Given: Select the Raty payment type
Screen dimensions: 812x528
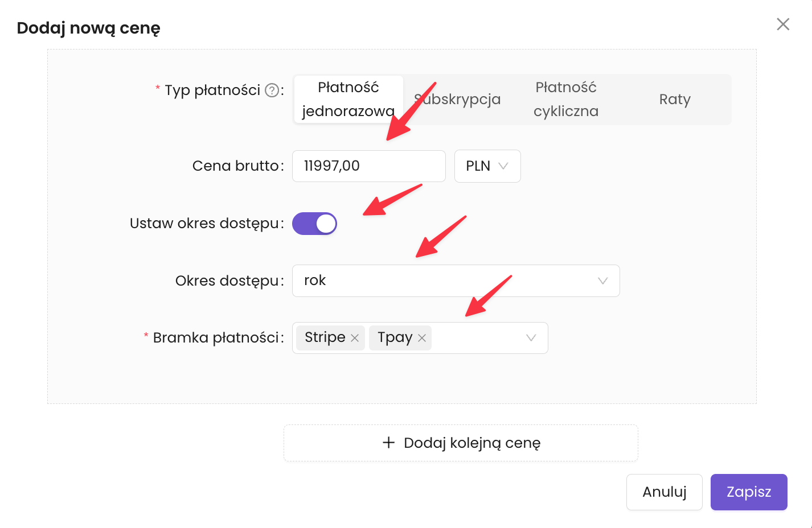Looking at the screenshot, I should [675, 100].
